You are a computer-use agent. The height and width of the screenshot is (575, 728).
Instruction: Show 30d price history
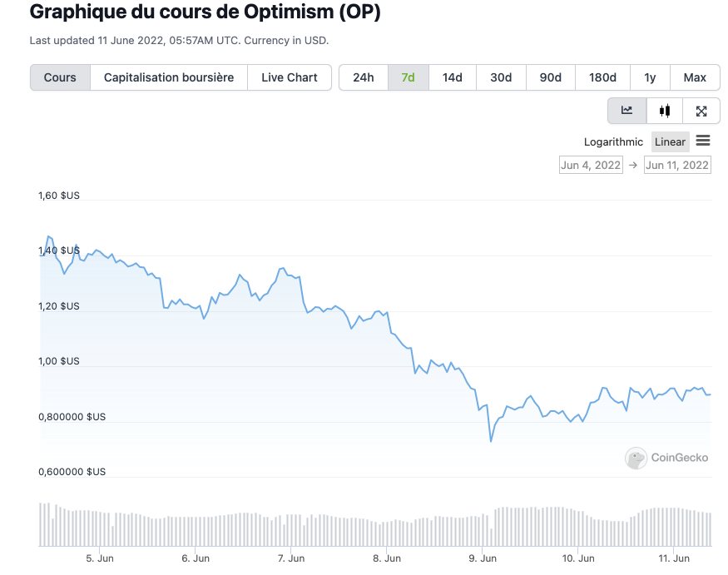[501, 77]
